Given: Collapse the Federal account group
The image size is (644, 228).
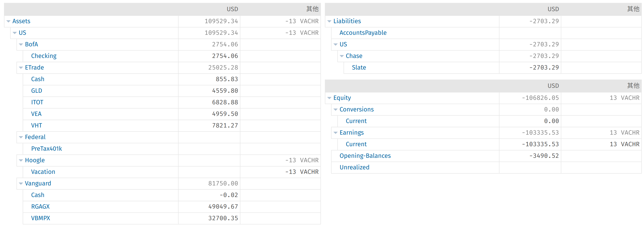Looking at the screenshot, I should [x=21, y=137].
